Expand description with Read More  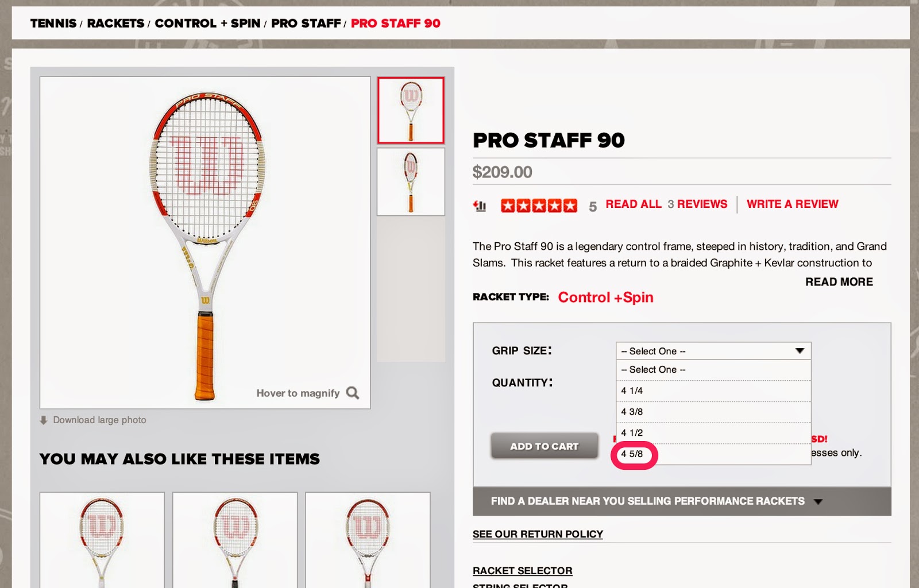[839, 282]
